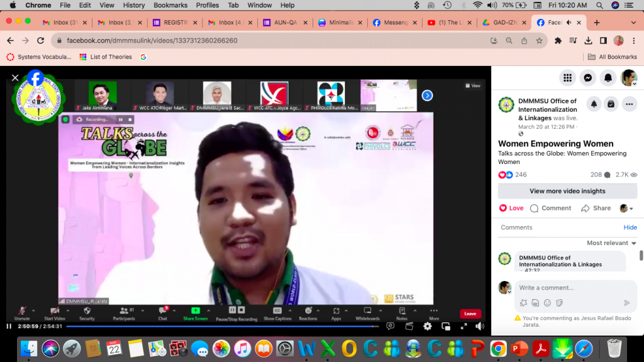Screen dimensions: 644x362
Task: Save the video with the bookmark icon
Action: coord(611,104)
